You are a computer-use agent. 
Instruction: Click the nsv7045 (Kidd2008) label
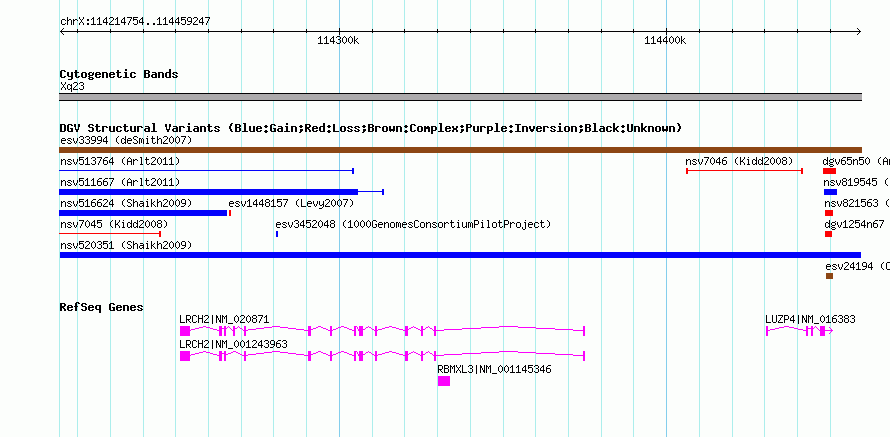[x=114, y=224]
